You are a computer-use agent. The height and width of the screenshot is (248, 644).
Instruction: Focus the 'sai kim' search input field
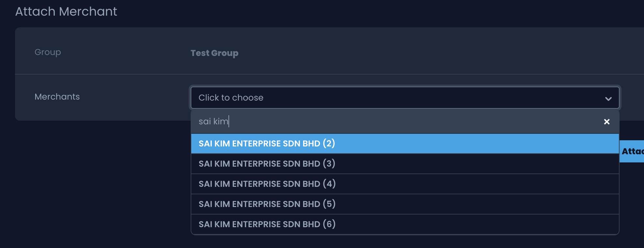click(391, 121)
